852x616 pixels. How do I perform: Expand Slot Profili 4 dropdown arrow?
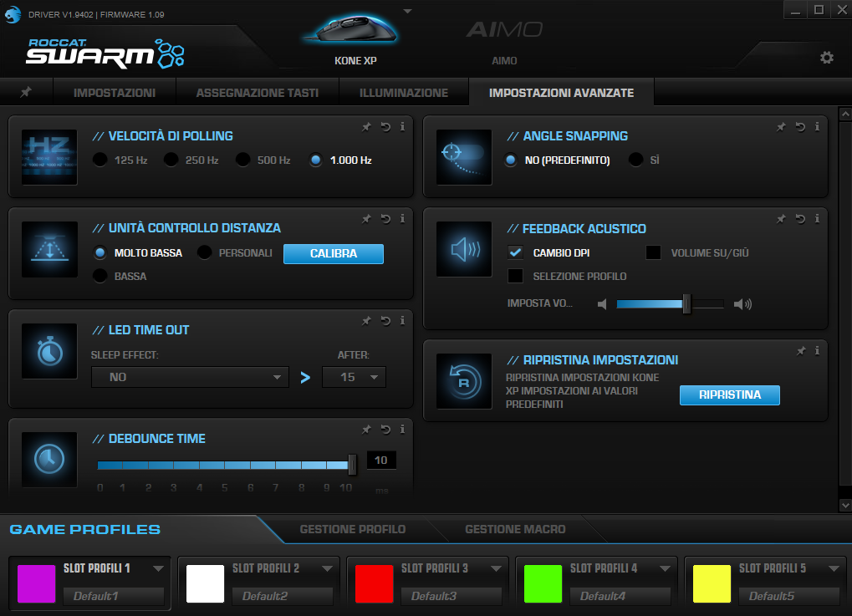click(x=665, y=568)
